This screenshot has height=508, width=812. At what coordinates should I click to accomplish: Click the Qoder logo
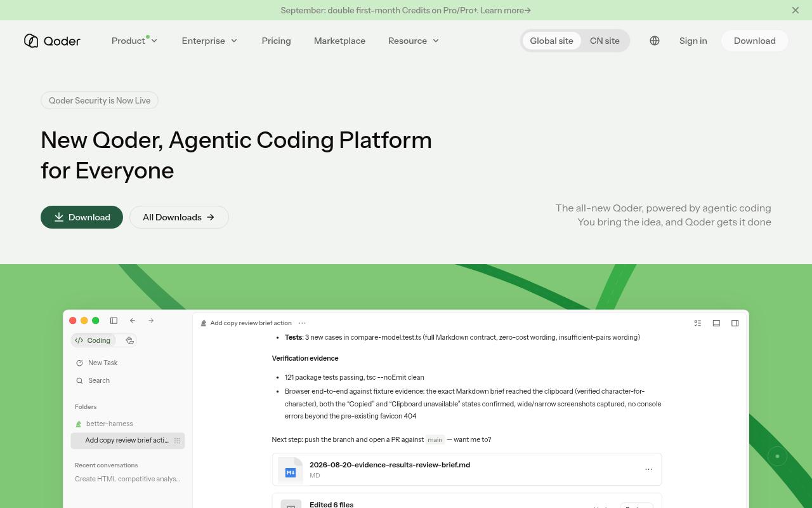tap(52, 41)
